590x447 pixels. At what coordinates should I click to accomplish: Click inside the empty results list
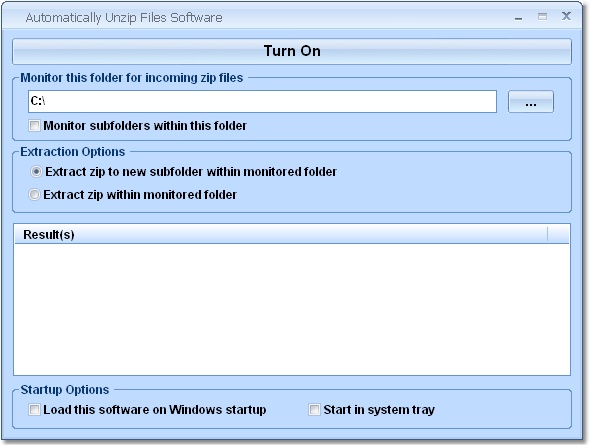click(x=292, y=309)
